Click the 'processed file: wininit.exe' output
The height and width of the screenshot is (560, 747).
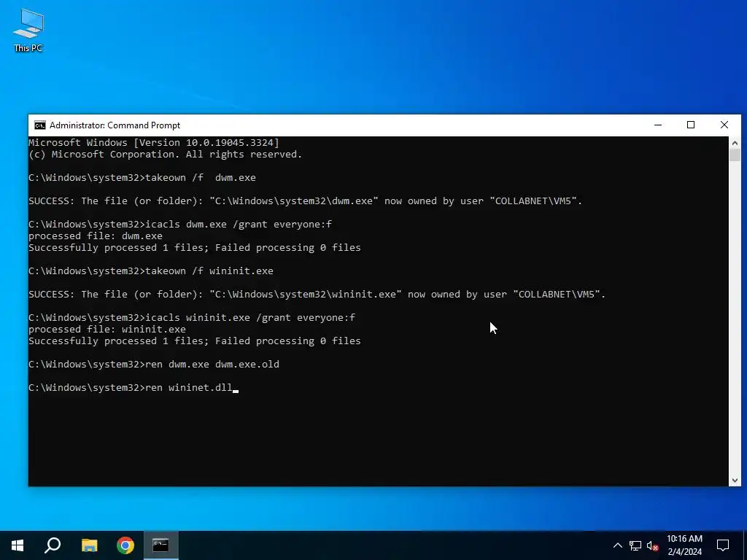107,330
